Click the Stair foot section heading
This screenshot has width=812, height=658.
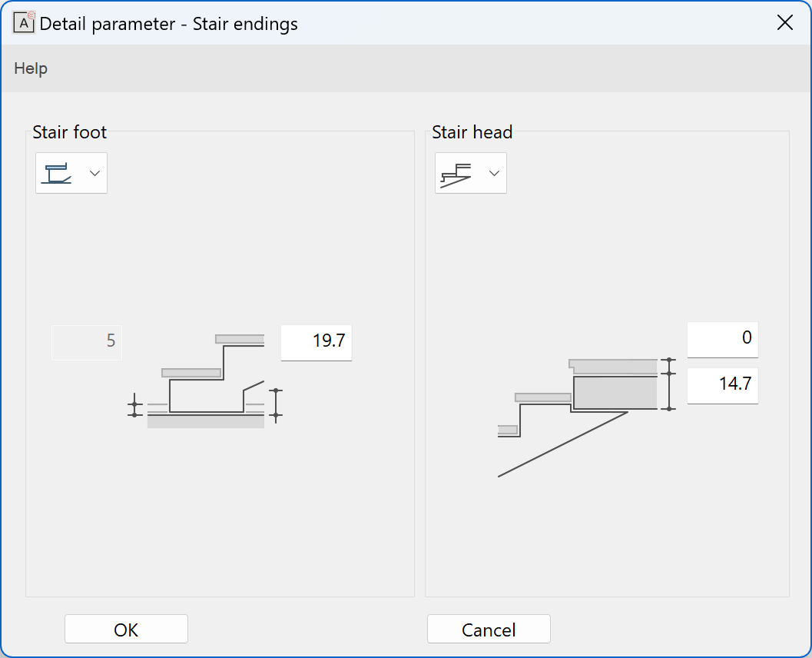point(69,132)
